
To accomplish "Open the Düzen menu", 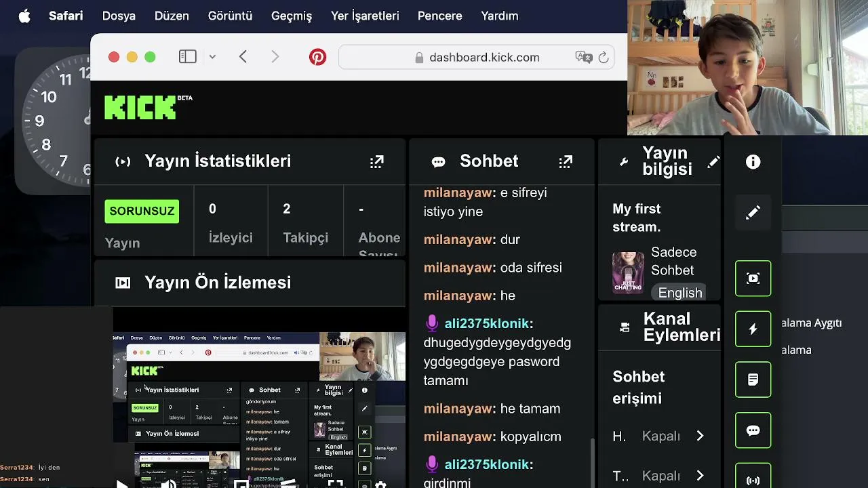I will point(172,16).
